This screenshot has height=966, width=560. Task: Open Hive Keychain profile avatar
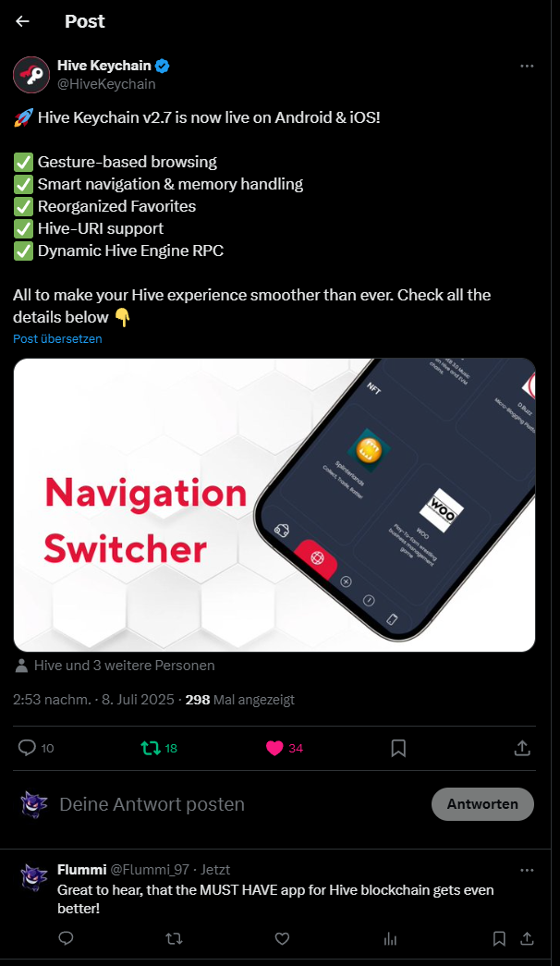pos(31,75)
